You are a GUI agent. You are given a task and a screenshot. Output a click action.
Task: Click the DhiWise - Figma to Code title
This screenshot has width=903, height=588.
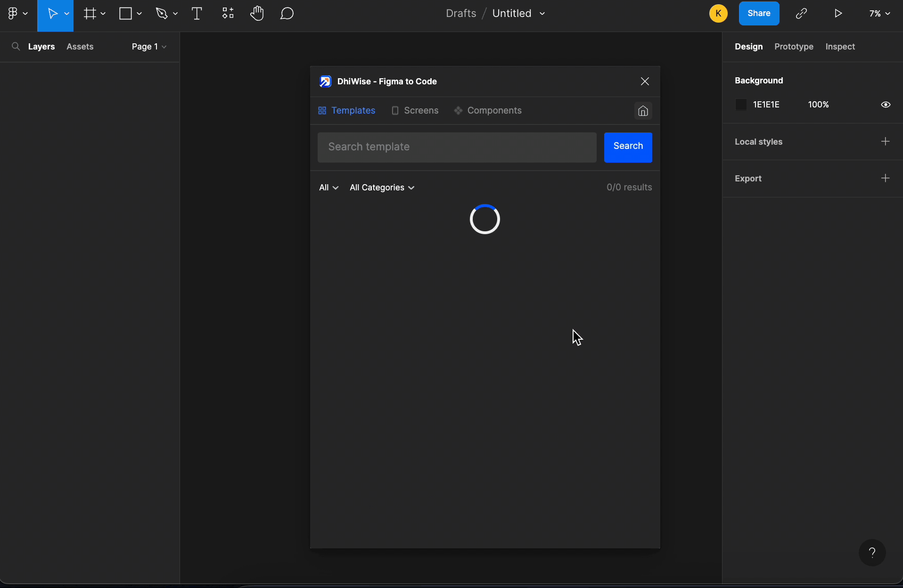[x=387, y=82]
